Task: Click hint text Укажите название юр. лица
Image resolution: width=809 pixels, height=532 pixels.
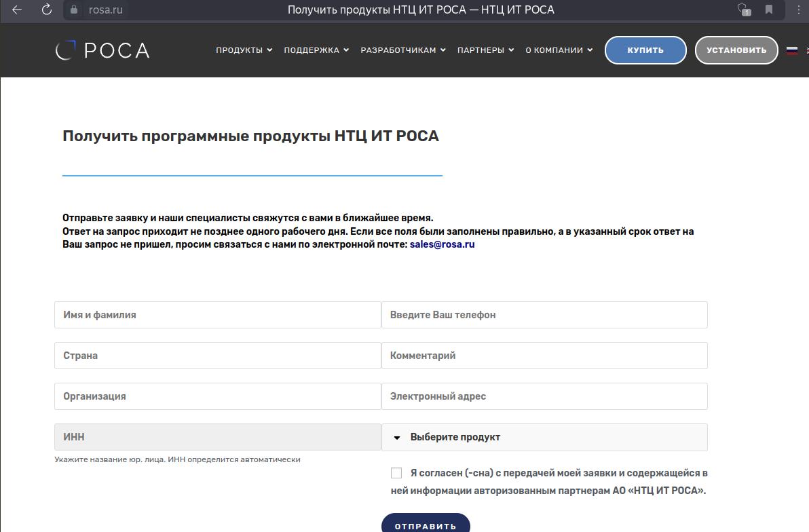Action: coord(110,459)
